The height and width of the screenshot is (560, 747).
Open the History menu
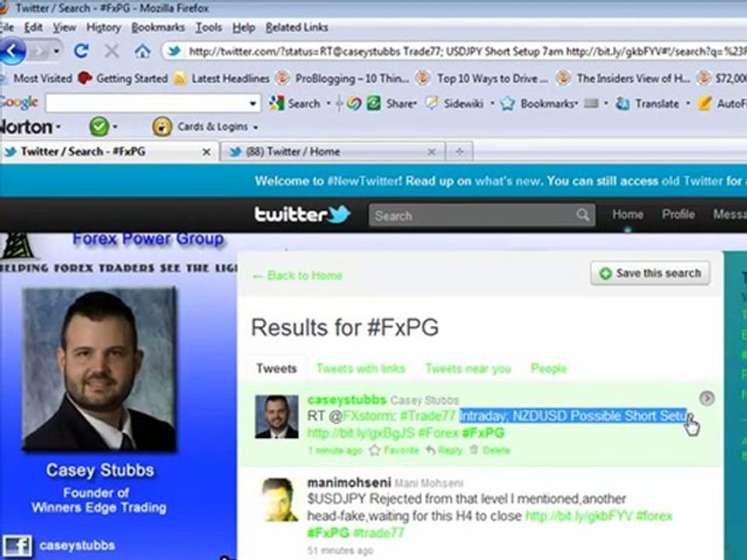click(x=103, y=28)
